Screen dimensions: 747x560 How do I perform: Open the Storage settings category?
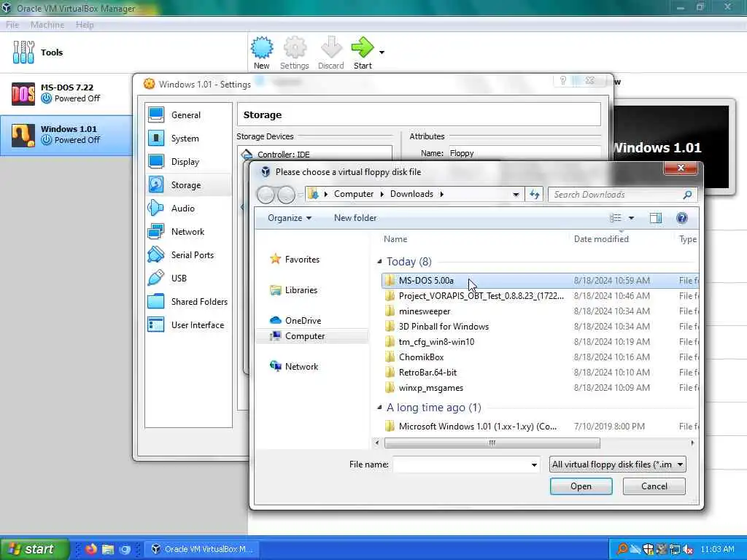(x=189, y=184)
